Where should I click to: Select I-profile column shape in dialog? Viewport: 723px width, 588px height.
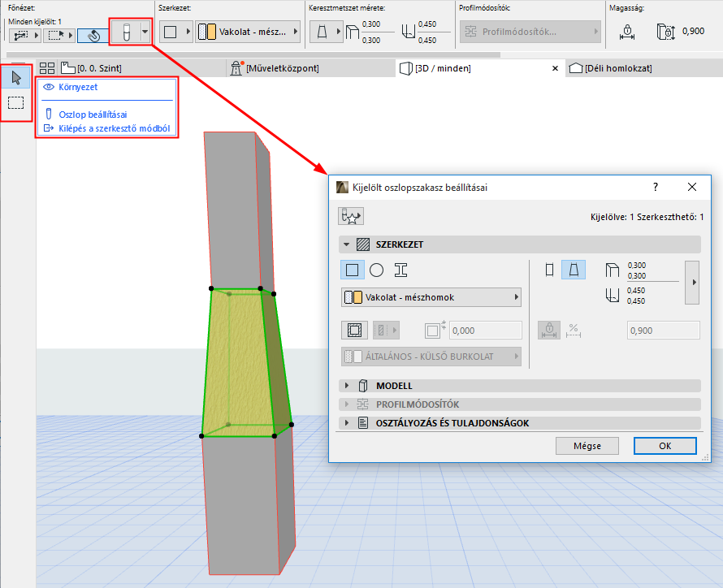click(400, 270)
